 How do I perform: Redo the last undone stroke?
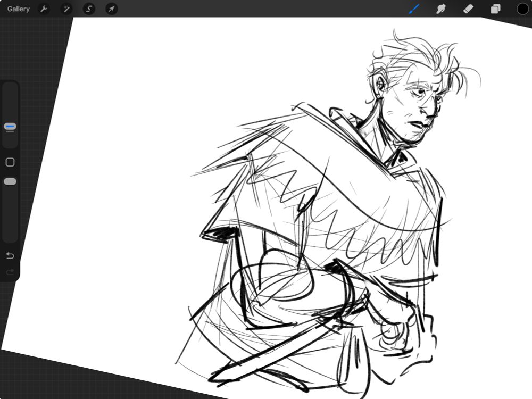[10, 271]
